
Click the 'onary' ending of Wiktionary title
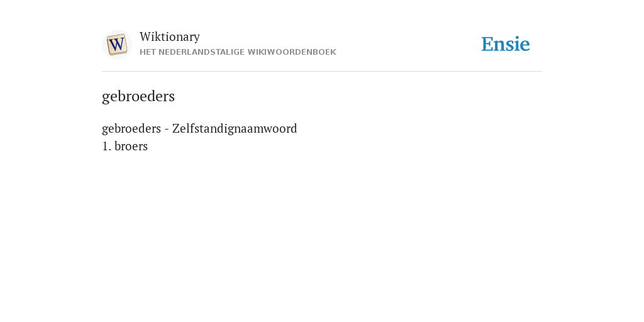point(185,38)
